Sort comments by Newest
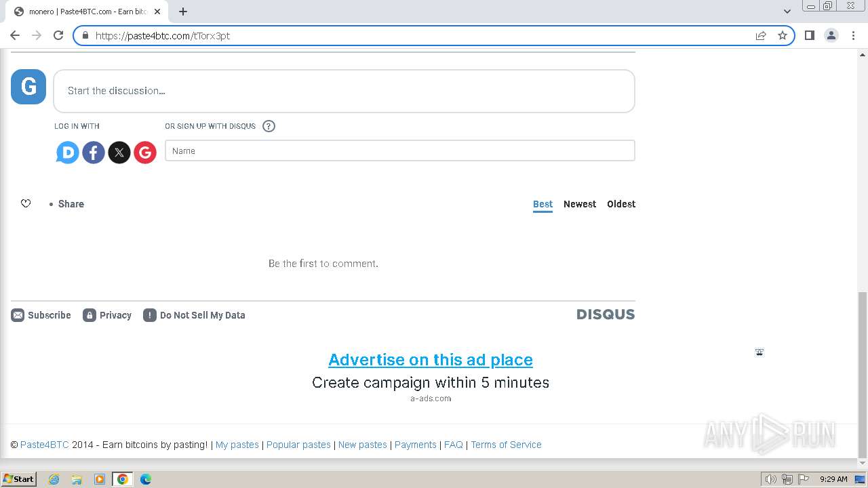The width and height of the screenshot is (868, 488). tap(580, 204)
